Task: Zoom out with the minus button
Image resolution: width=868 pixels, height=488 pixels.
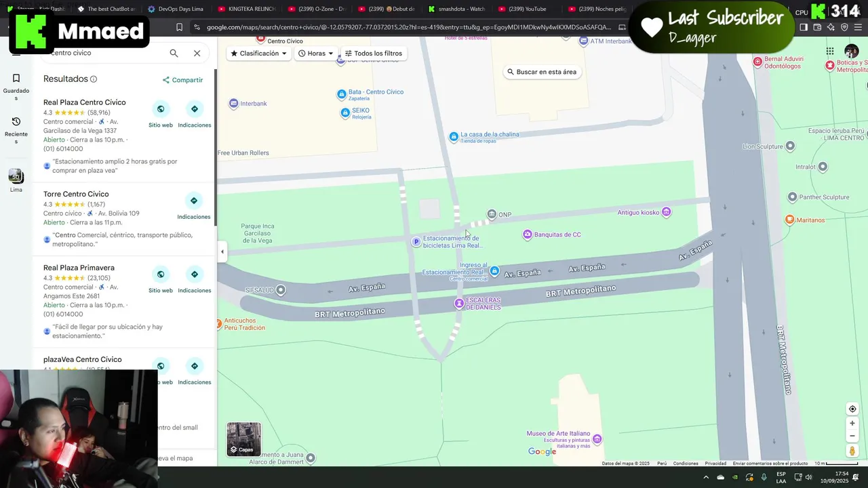Action: coord(852,436)
